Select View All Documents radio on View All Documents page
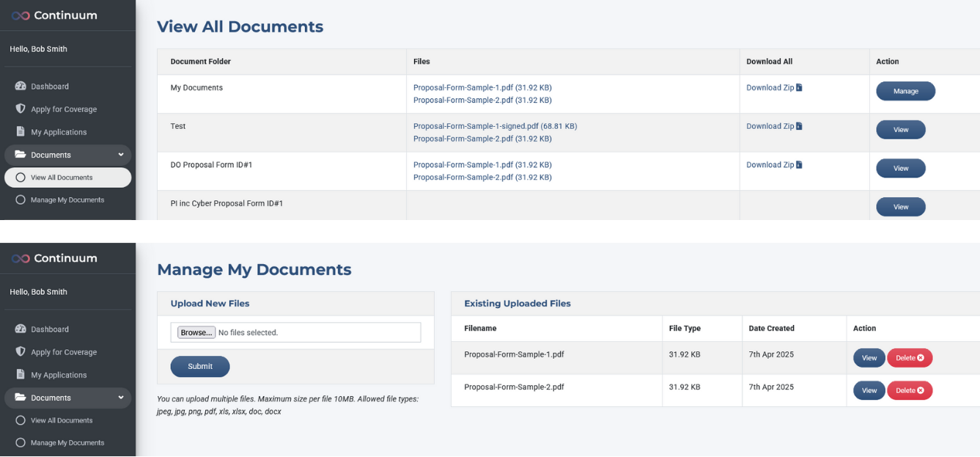 21,178
